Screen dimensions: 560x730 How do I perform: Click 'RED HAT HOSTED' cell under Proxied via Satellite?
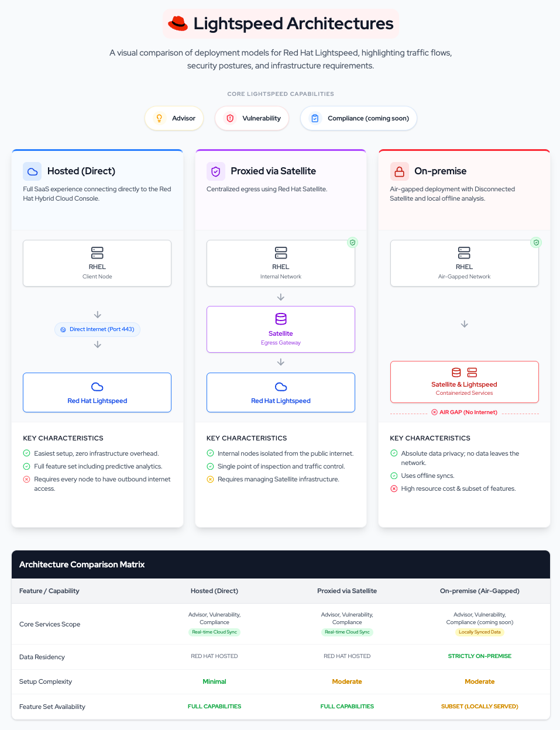pos(347,656)
